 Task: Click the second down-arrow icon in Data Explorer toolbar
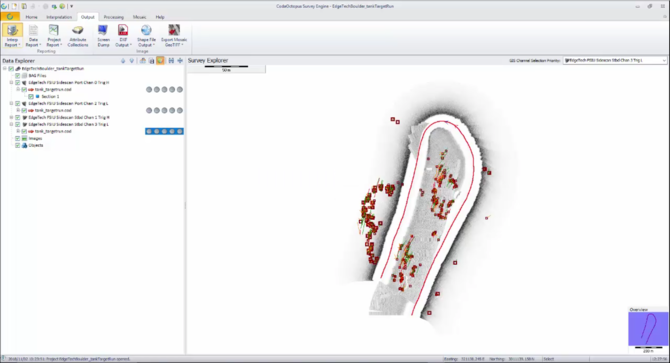tap(132, 61)
